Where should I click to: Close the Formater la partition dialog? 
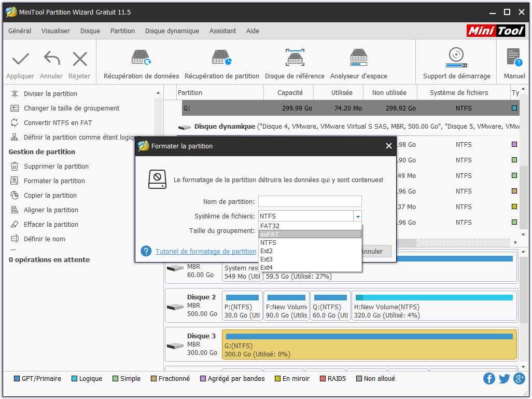389,146
